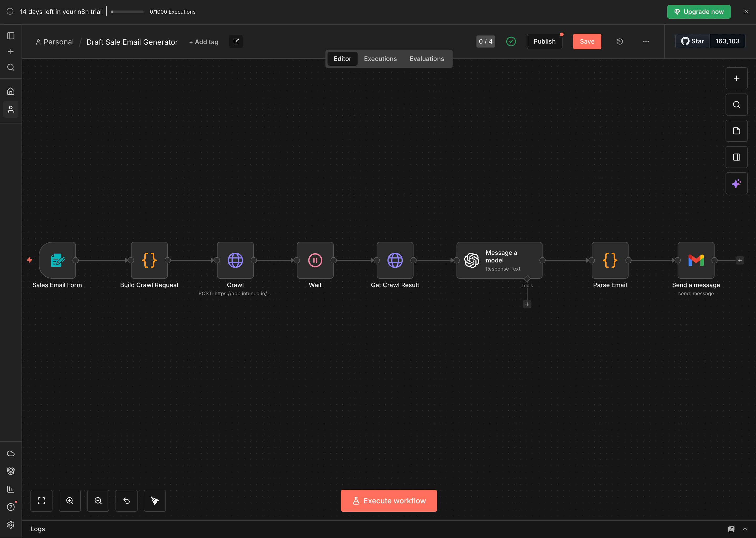Screen dimensions: 756x538
Task: Add a tool under Tools connector
Action: (527, 304)
